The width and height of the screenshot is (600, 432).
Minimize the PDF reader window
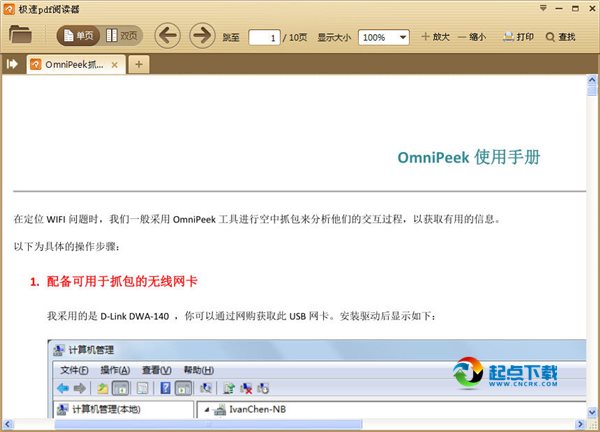[559, 8]
